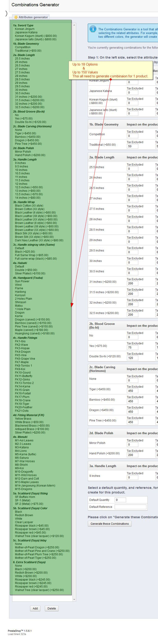
Task: Click Tax Excluded field for Double So-hi
Action: tap(132, 358)
